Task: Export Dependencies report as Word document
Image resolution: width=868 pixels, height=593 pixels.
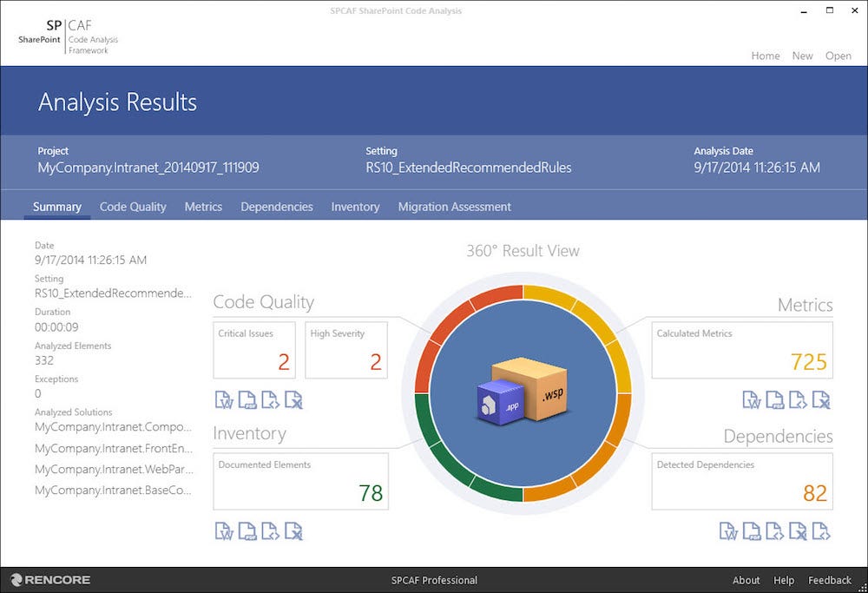Action: [x=728, y=530]
